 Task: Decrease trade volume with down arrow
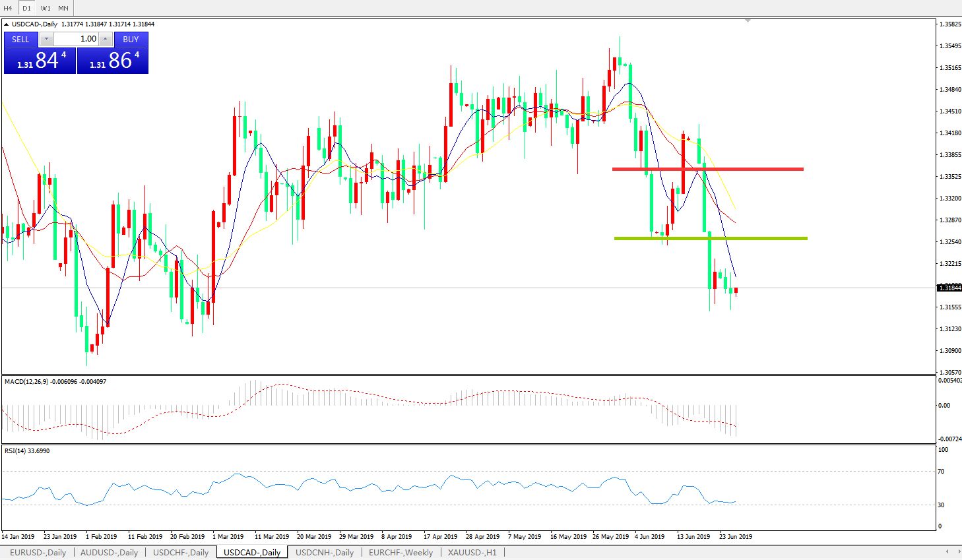[x=46, y=39]
